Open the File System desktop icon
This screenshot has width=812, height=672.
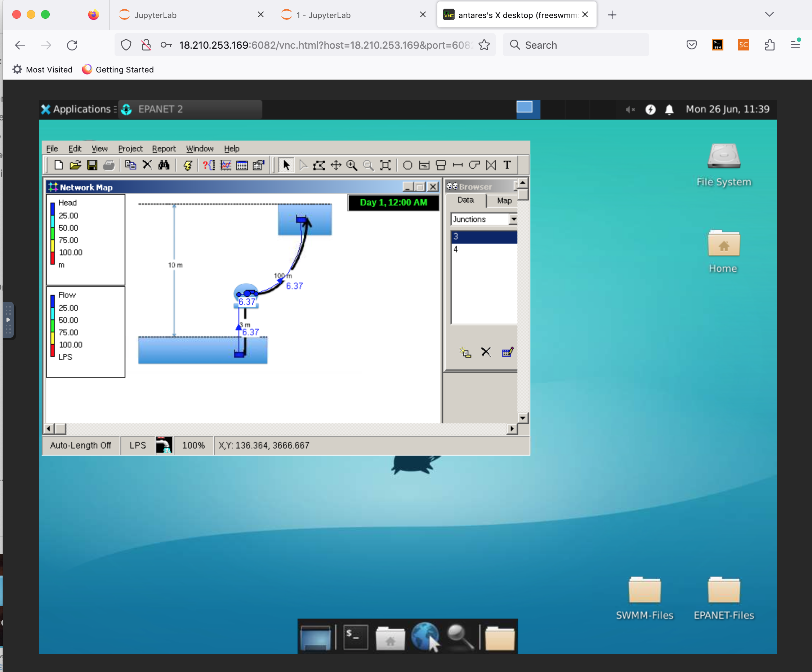tap(723, 165)
